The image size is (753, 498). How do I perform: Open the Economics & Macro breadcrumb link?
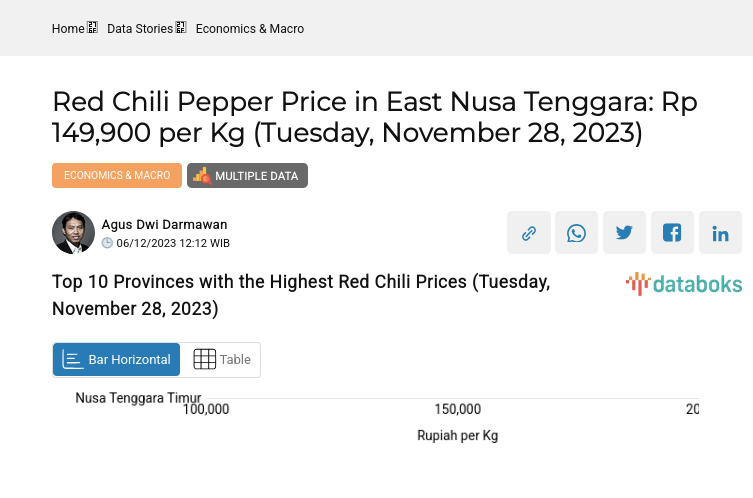pos(250,29)
